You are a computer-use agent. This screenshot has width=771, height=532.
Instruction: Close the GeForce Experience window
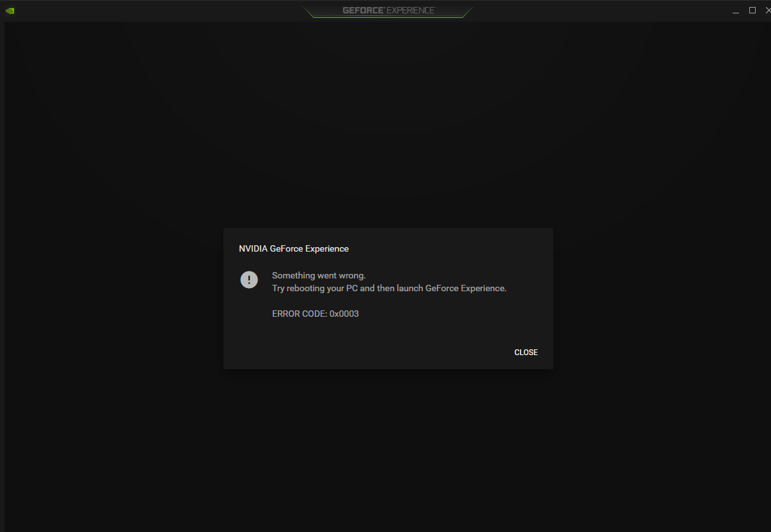(x=768, y=10)
